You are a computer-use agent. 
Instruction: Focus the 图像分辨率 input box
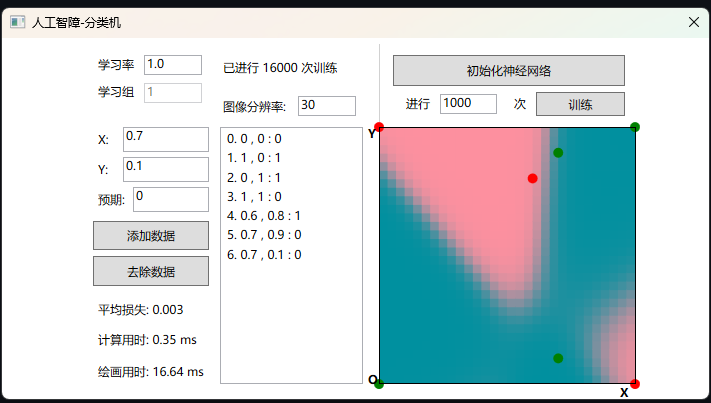pyautogui.click(x=326, y=106)
